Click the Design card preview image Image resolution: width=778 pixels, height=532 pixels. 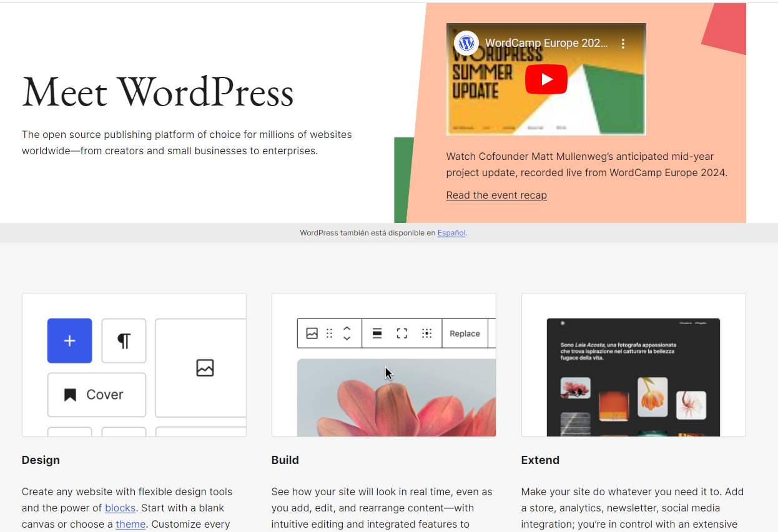(x=134, y=365)
